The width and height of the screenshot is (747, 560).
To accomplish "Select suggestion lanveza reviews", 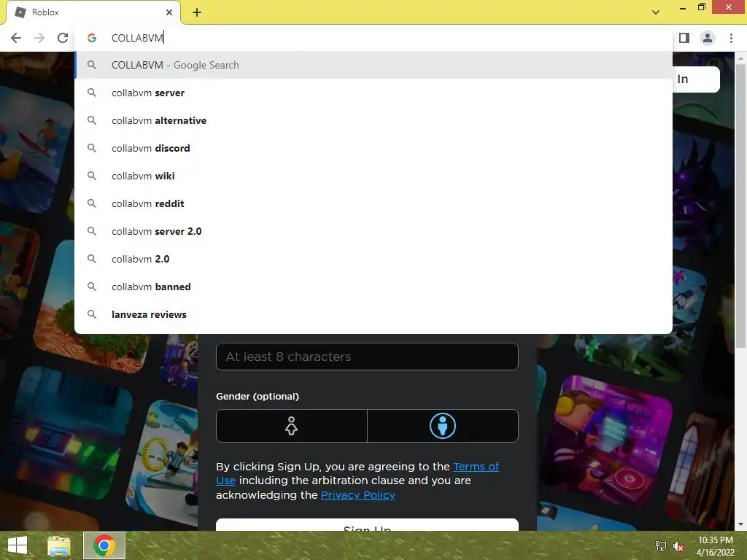I will point(373,314).
